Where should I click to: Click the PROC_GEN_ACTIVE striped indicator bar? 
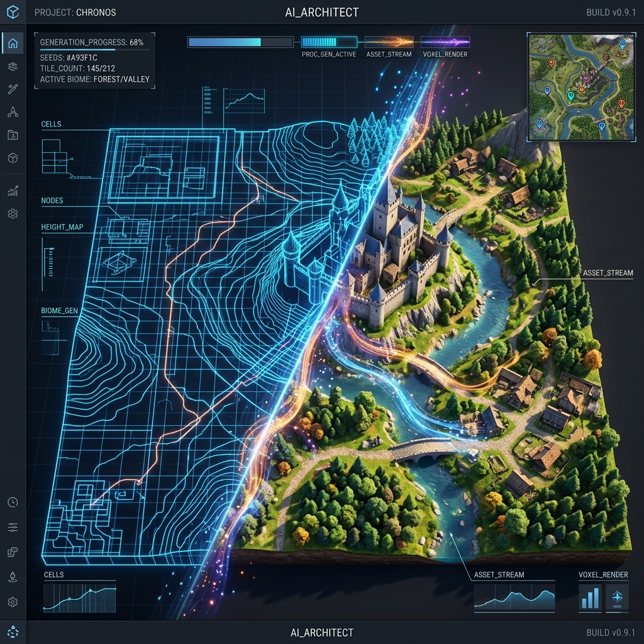tap(329, 42)
